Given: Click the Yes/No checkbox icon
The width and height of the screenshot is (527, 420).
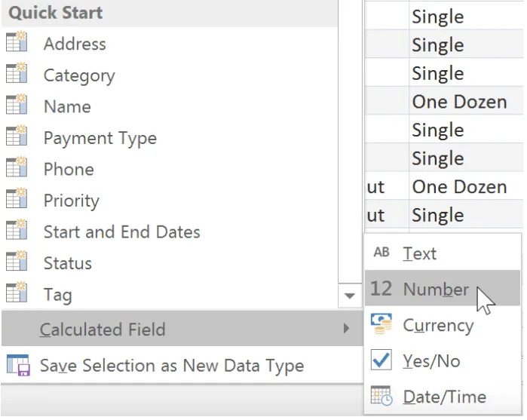Looking at the screenshot, I should (x=381, y=360).
